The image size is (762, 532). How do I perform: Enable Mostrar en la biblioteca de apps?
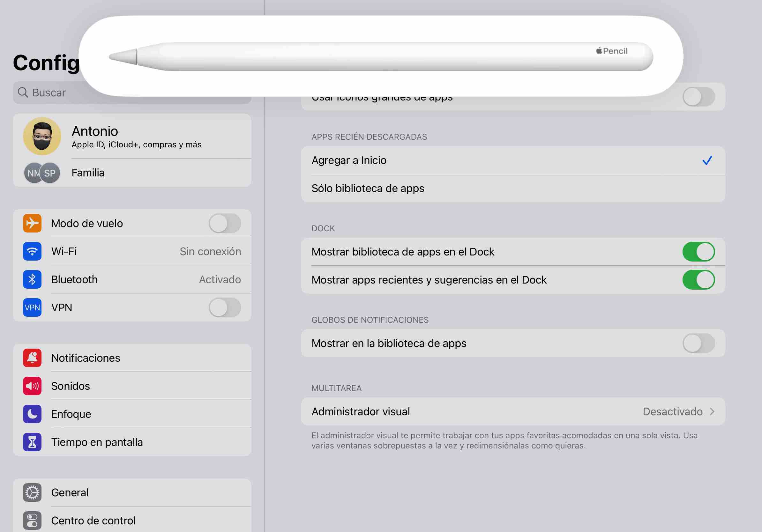[x=698, y=343]
